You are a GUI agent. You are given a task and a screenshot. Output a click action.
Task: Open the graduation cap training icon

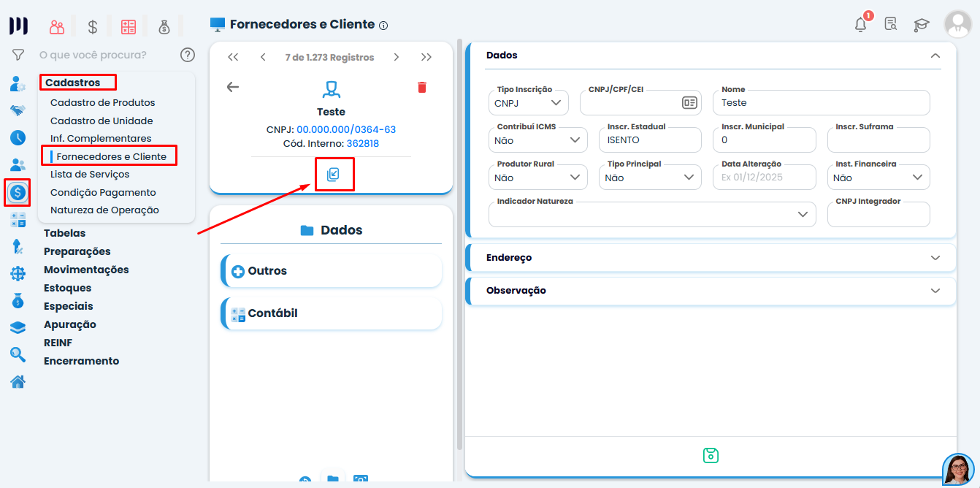coord(921,25)
